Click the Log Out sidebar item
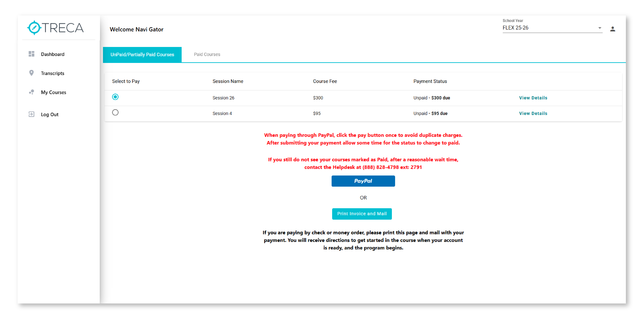 50,114
